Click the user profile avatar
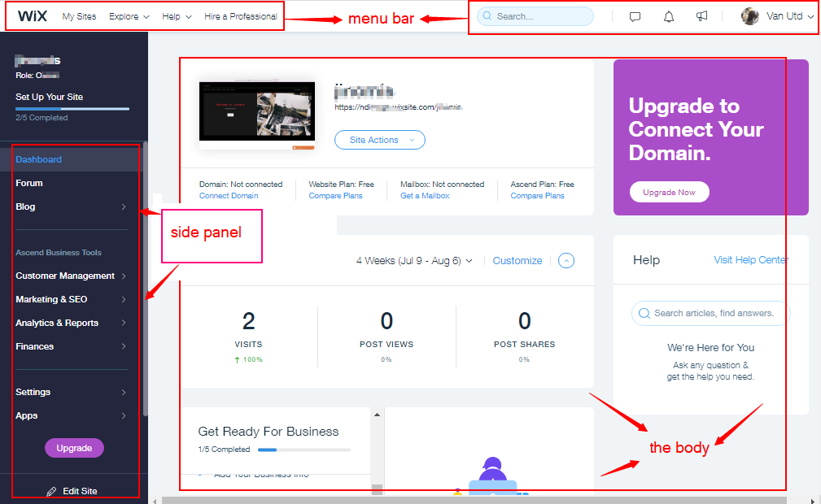 coord(749,17)
